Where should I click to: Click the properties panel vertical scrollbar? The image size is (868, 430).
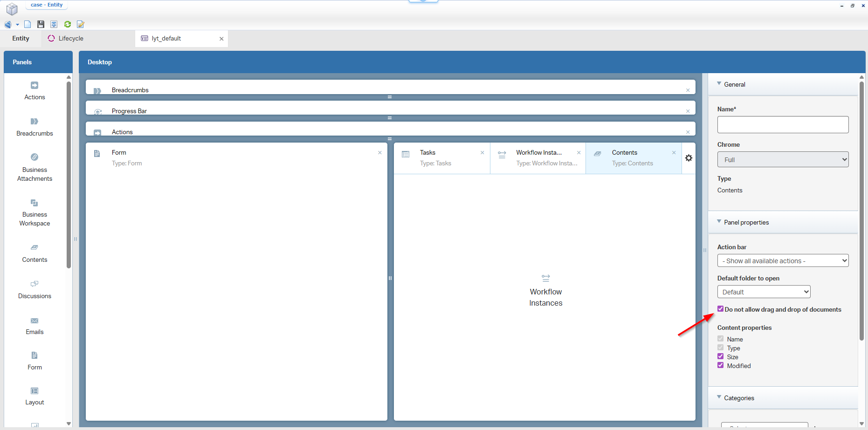(x=861, y=210)
